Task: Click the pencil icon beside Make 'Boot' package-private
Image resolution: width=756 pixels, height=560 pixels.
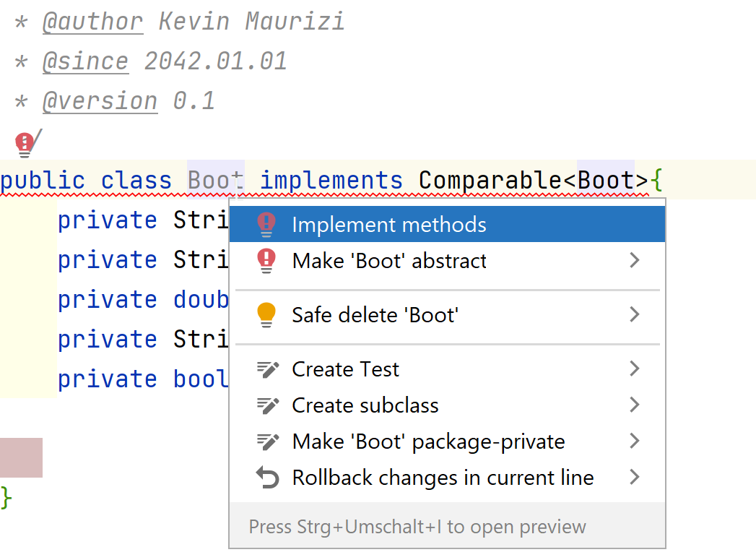Action: [x=268, y=441]
